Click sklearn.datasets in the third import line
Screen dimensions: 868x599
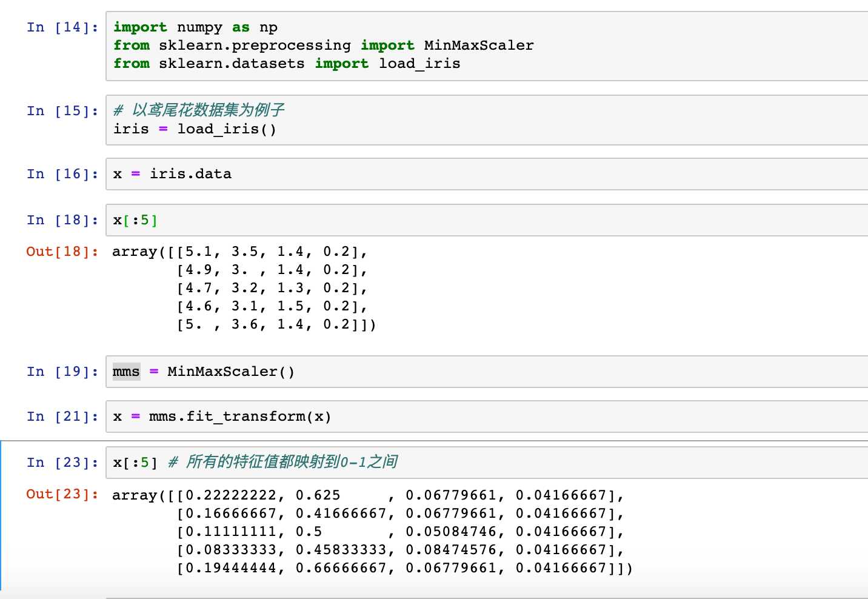click(232, 64)
